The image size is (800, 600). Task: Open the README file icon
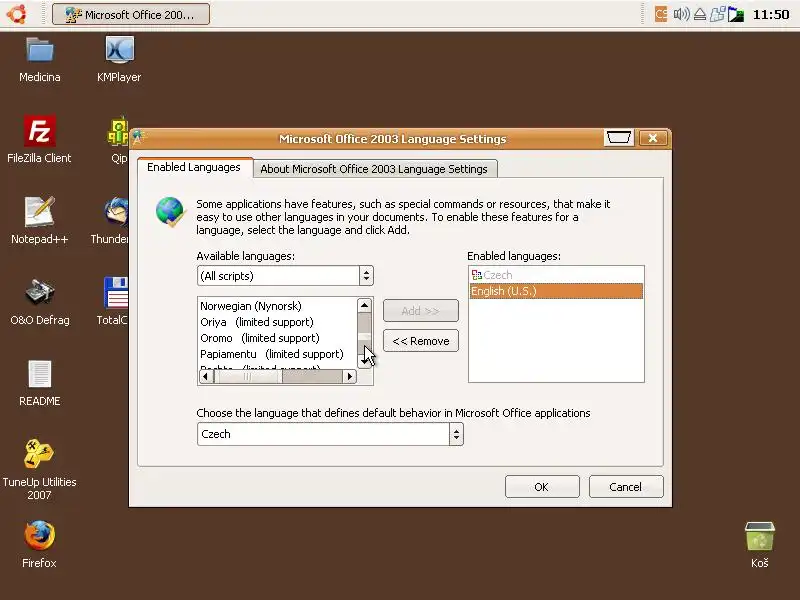40,373
